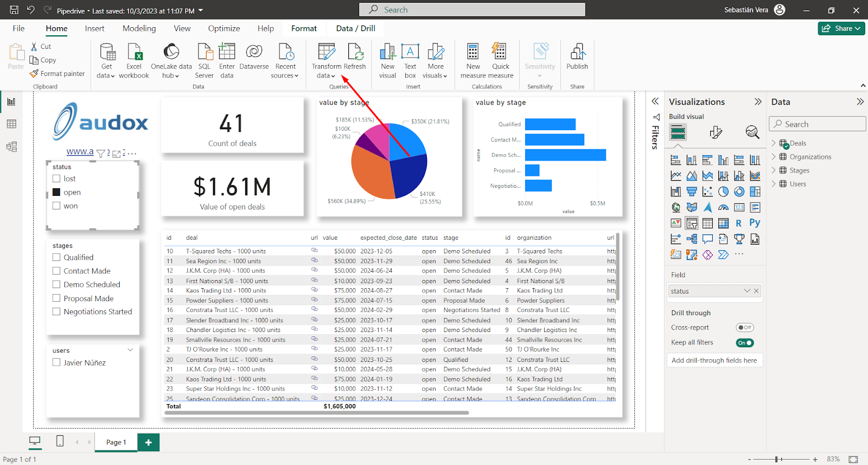Screen dimensions: 868x465
Task: Select the Q&A speech bubble visual
Action: 707,239
